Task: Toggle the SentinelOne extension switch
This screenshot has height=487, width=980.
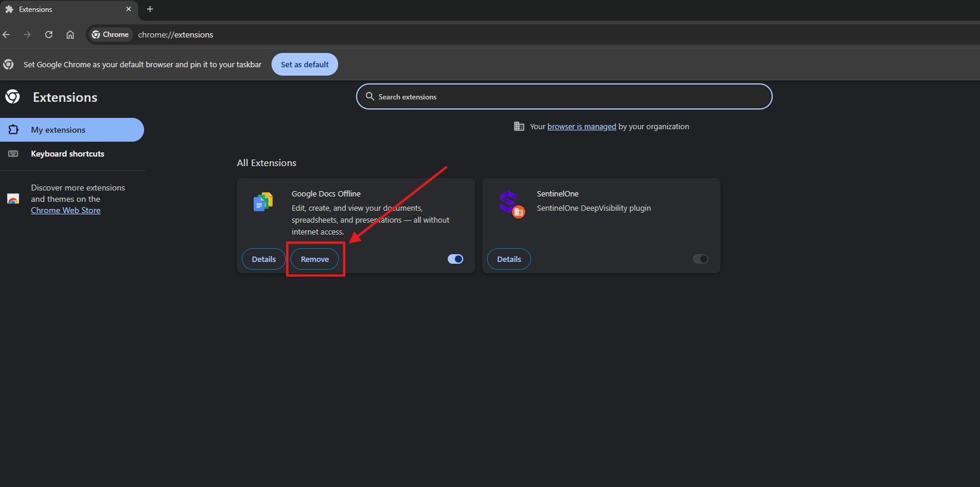Action: tap(701, 259)
